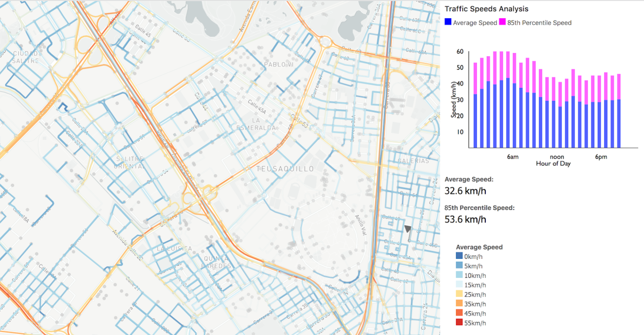
Task: Click the GALERIAS map label
Action: 413,161
